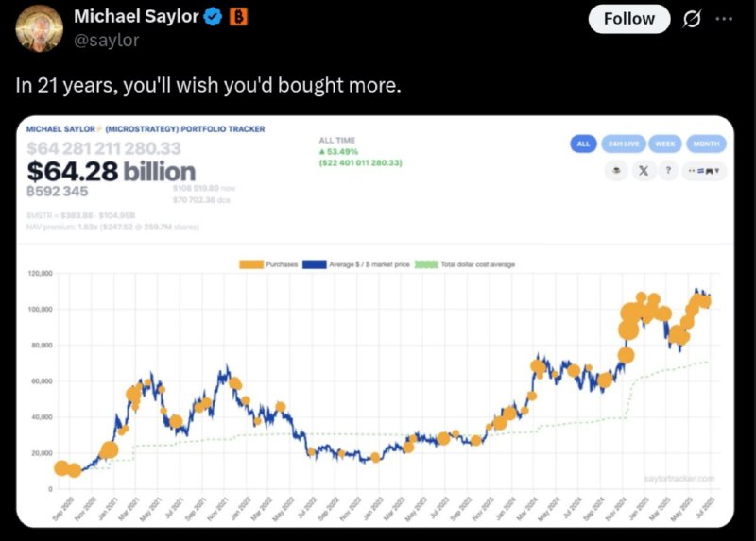Select the ALL time range tab

point(583,144)
